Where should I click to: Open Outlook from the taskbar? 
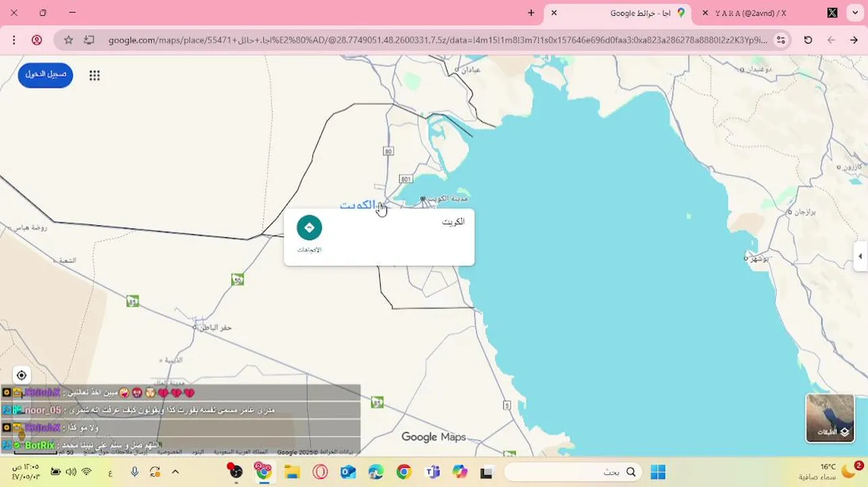tap(348, 472)
